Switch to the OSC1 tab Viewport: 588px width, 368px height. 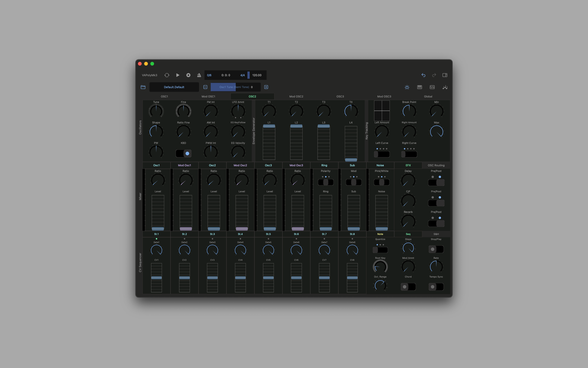point(165,96)
